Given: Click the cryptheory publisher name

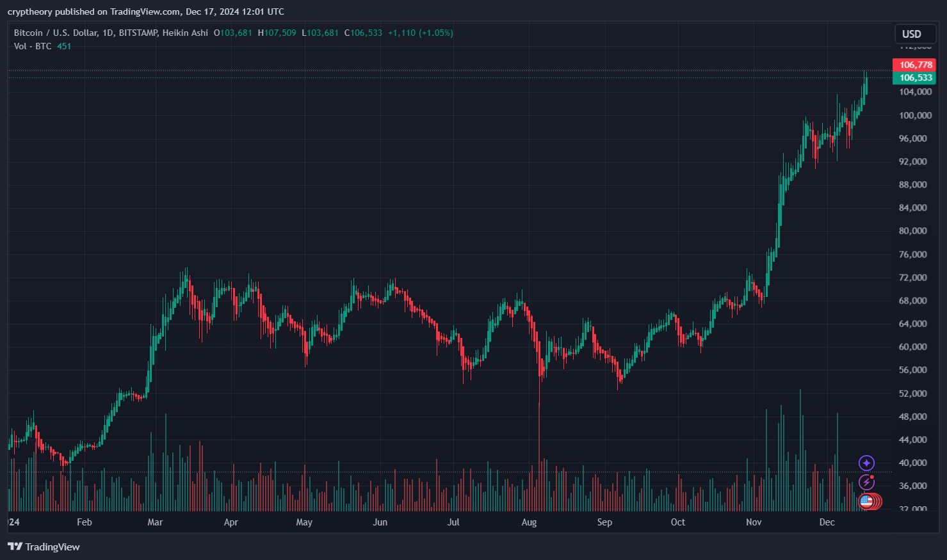Looking at the screenshot, I should pyautogui.click(x=29, y=11).
